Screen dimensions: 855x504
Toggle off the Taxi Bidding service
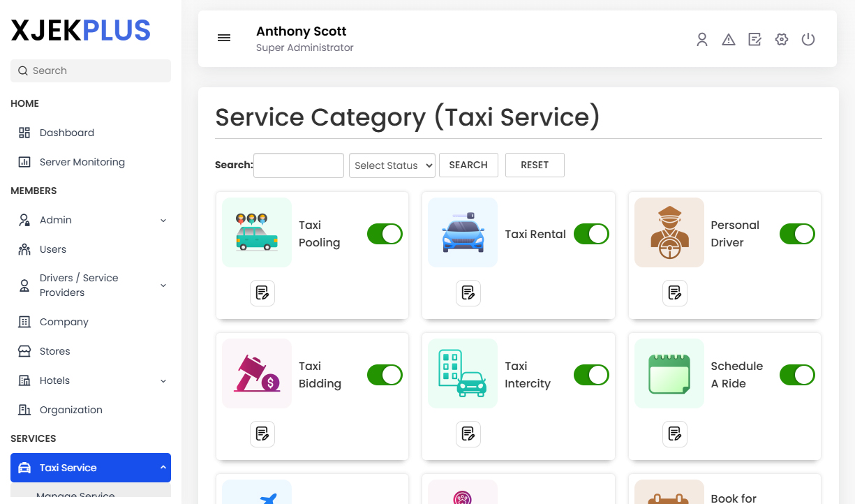pos(385,375)
